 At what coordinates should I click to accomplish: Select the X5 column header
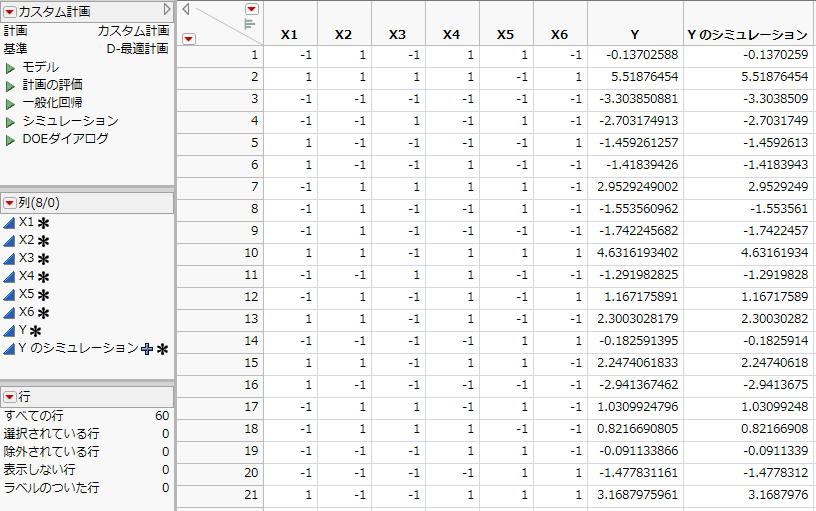point(506,34)
